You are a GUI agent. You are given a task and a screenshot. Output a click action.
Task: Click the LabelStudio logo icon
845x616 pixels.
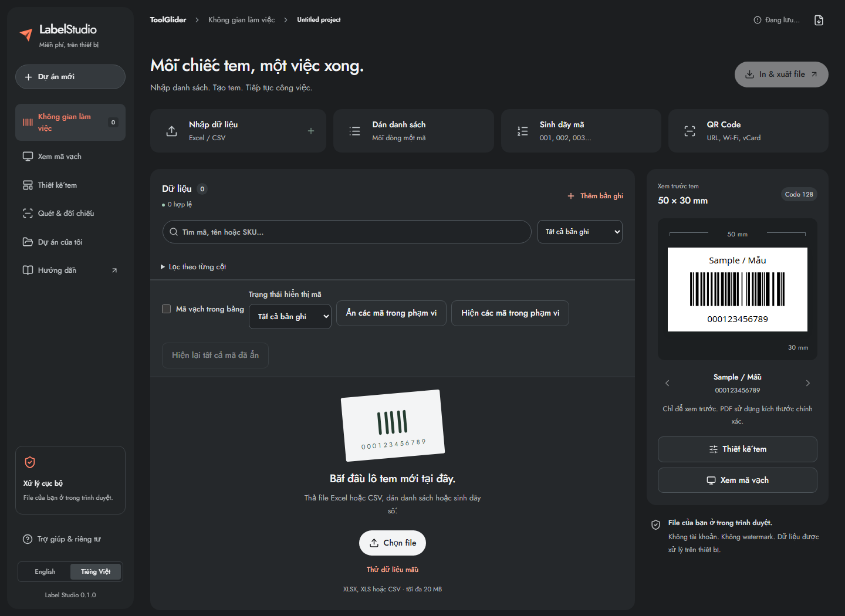pyautogui.click(x=26, y=35)
